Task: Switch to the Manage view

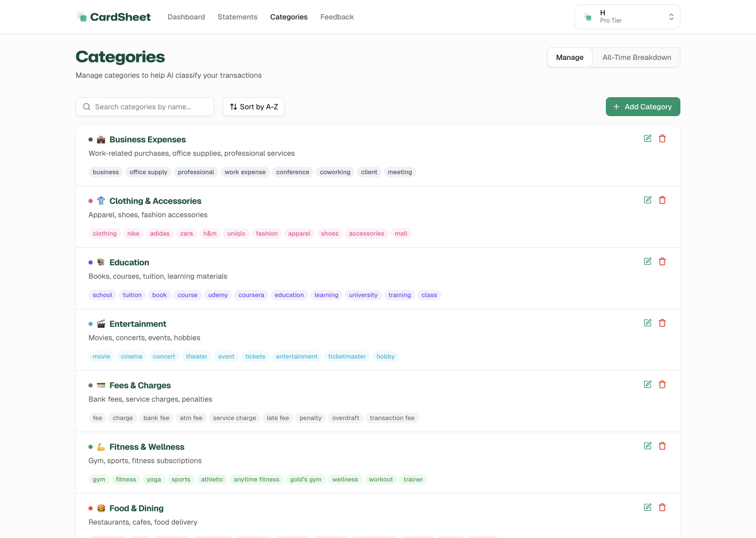Action: point(570,57)
